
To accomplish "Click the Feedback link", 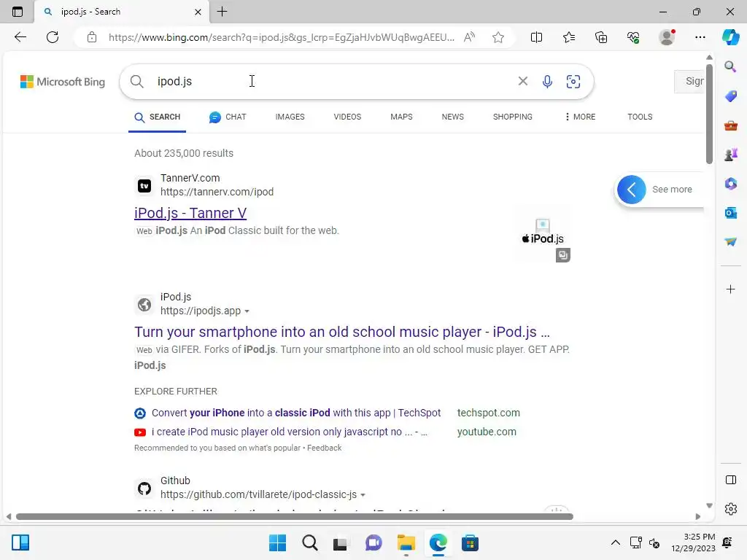I will (x=324, y=448).
